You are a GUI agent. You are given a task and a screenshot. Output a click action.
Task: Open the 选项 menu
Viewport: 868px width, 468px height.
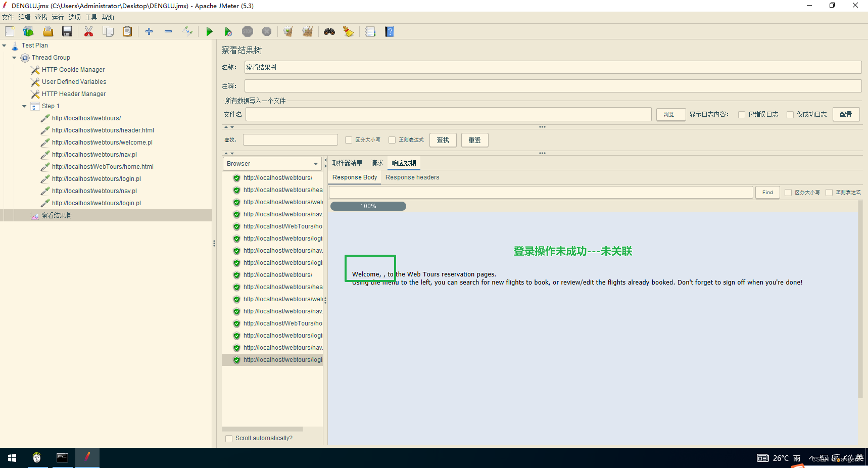pyautogui.click(x=75, y=17)
